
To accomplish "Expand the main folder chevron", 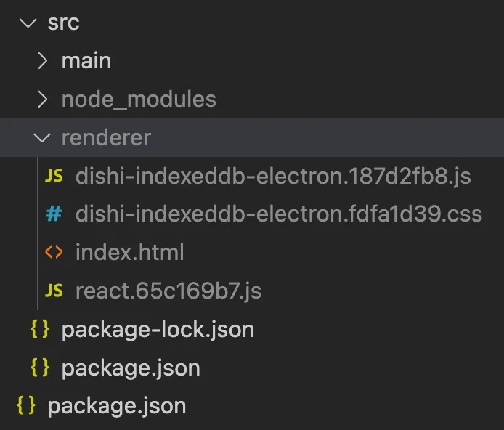I will coord(43,61).
